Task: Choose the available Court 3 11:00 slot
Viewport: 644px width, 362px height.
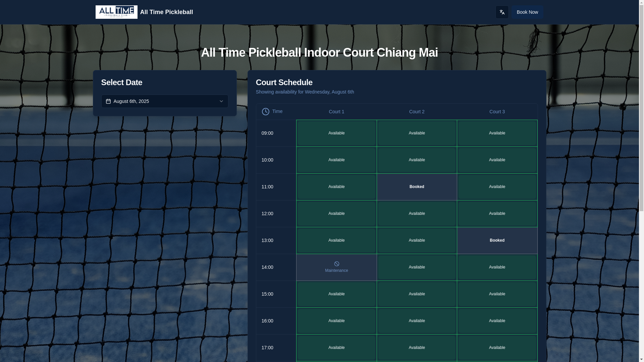Action: point(497,187)
